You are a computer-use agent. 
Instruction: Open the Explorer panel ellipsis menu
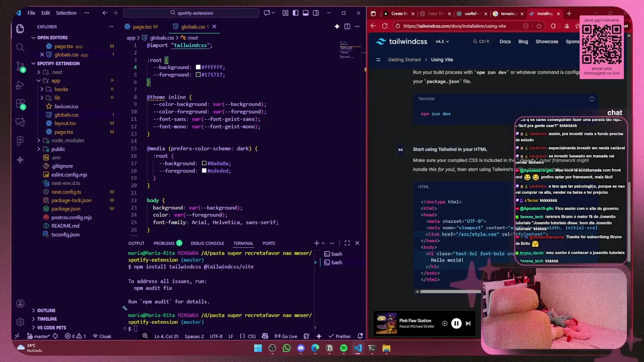[111, 27]
